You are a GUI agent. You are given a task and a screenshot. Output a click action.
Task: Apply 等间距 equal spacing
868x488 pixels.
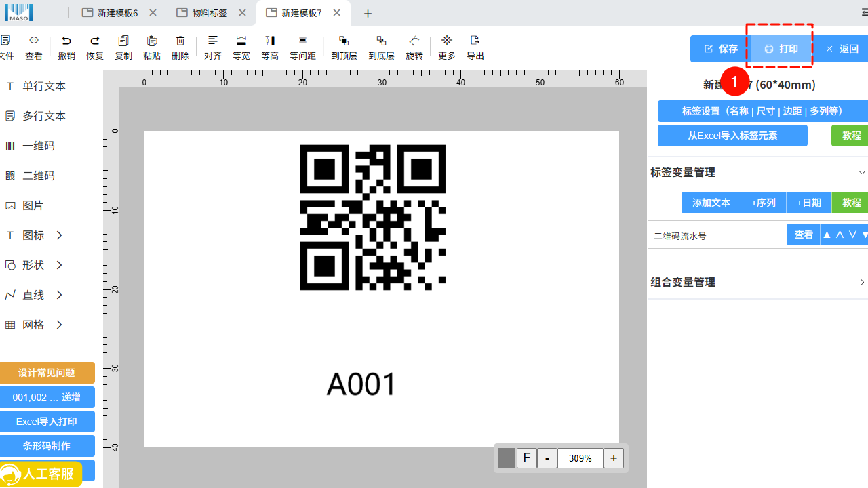coord(302,41)
